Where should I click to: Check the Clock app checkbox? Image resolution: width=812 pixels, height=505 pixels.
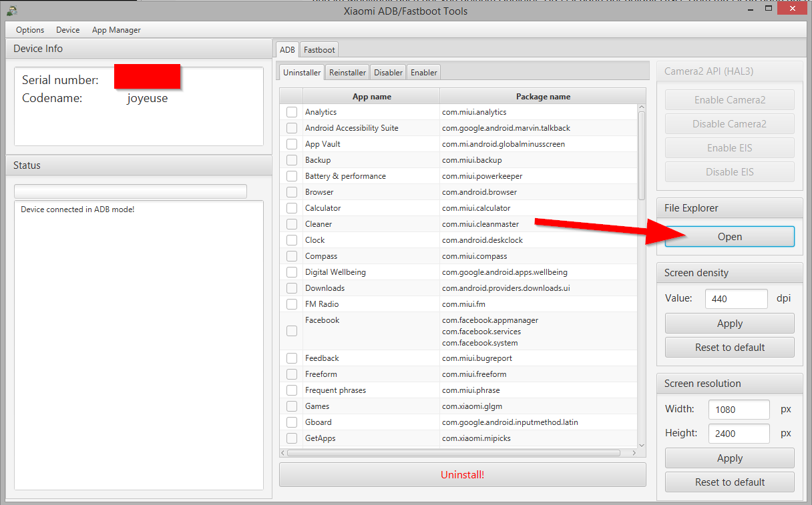292,240
